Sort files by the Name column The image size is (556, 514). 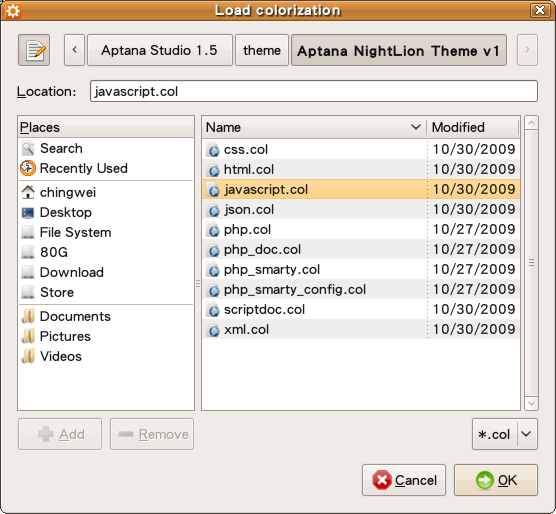(x=314, y=127)
